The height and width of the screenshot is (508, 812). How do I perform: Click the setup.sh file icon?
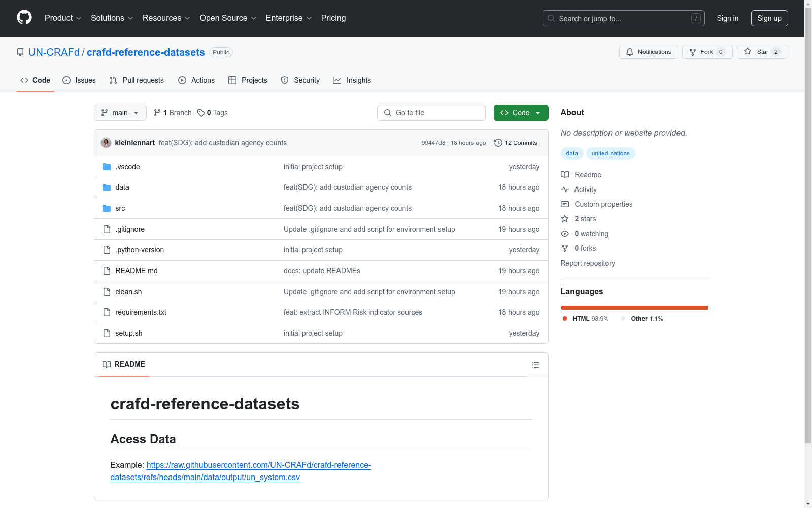point(107,333)
